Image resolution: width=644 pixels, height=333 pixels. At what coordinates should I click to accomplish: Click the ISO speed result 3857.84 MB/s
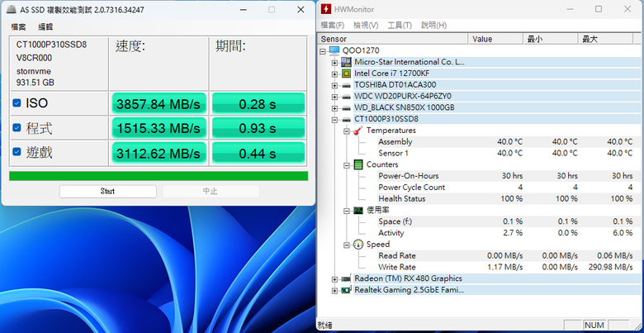tap(159, 103)
